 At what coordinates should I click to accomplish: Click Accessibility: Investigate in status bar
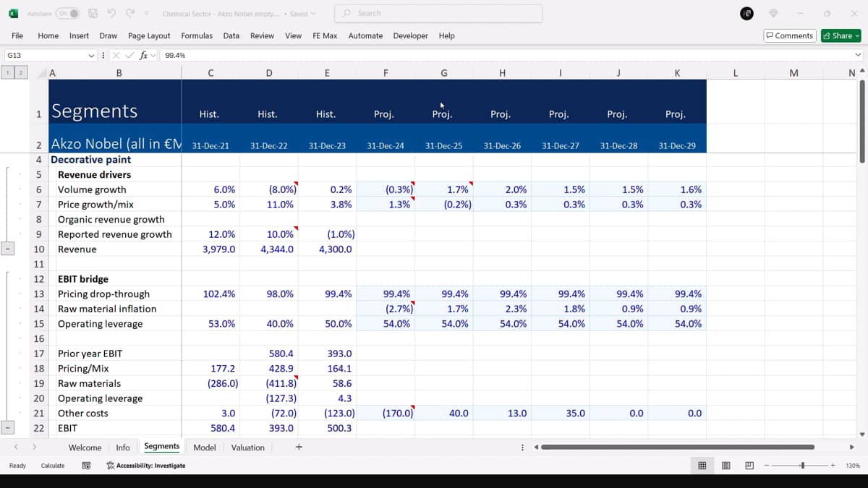tap(146, 466)
